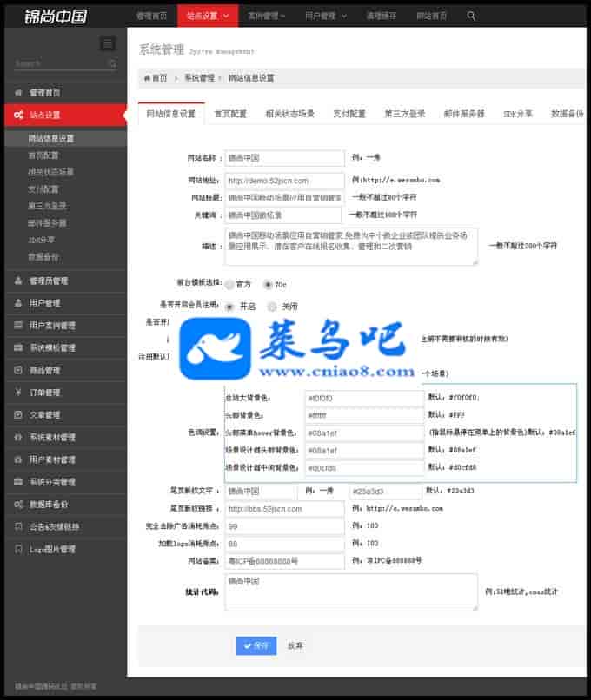Click the 订单管理 yen icon
Screen dimensions: 591x700
click(x=18, y=393)
